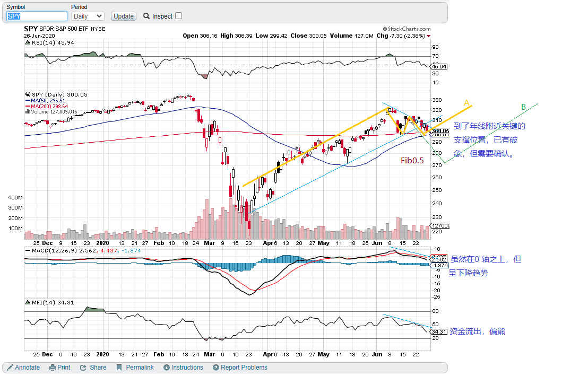The height and width of the screenshot is (376, 588).
Task: Click the 34.31 MFI value tag
Action: pos(439,332)
